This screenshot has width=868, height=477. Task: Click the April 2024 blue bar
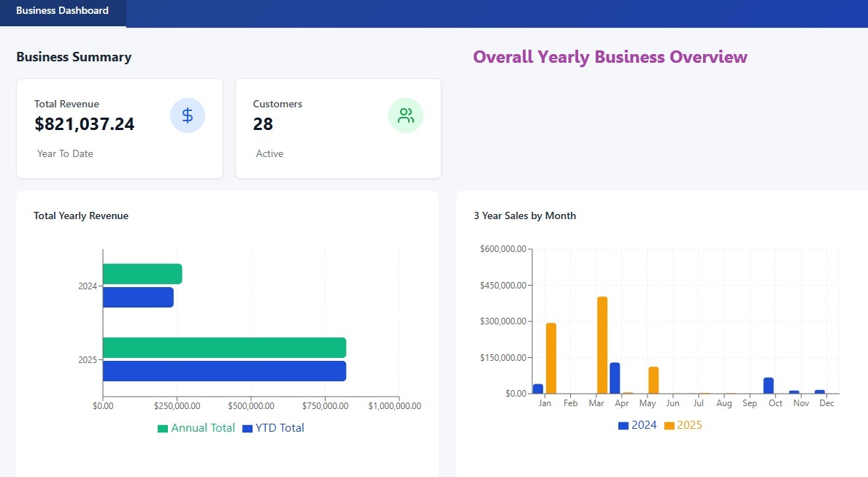coord(615,378)
